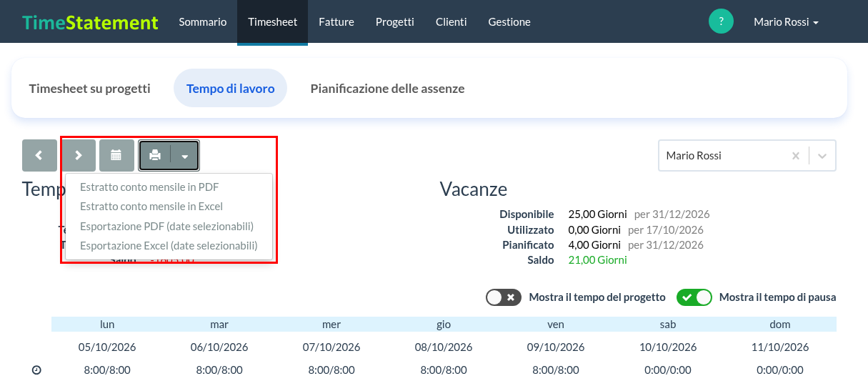Disable Mostra il tempo di pausa switch
Viewport: 868px width, 381px height.
(694, 297)
